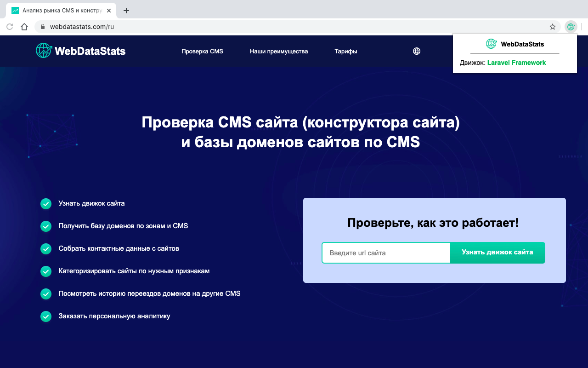Viewport: 588px width, 368px height.
Task: Click check icon beside 'Посмотреть историю переездов'
Action: tap(46, 293)
